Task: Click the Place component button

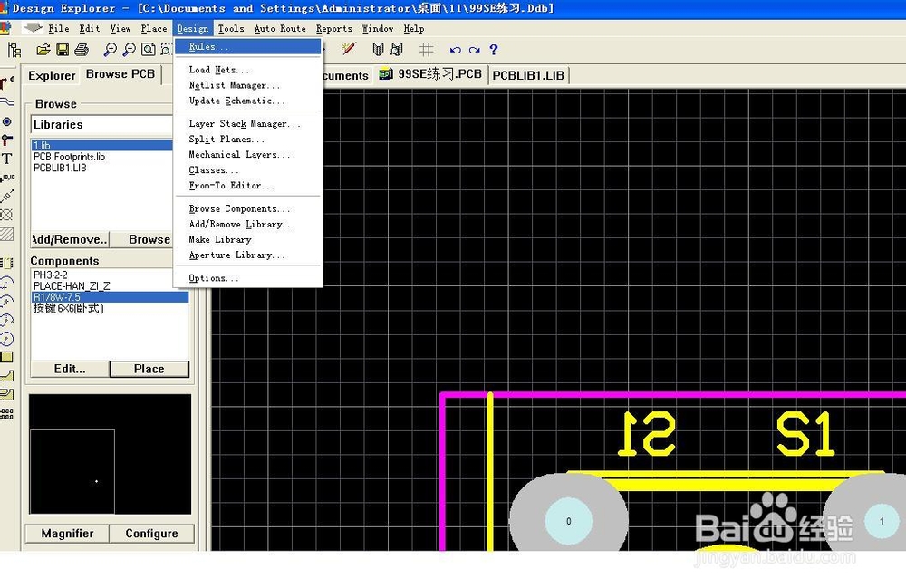Action: pyautogui.click(x=149, y=369)
